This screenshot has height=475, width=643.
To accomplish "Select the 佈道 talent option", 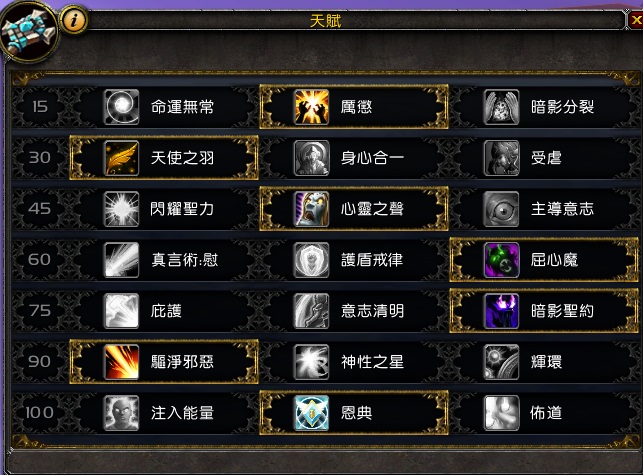I will pos(544,413).
